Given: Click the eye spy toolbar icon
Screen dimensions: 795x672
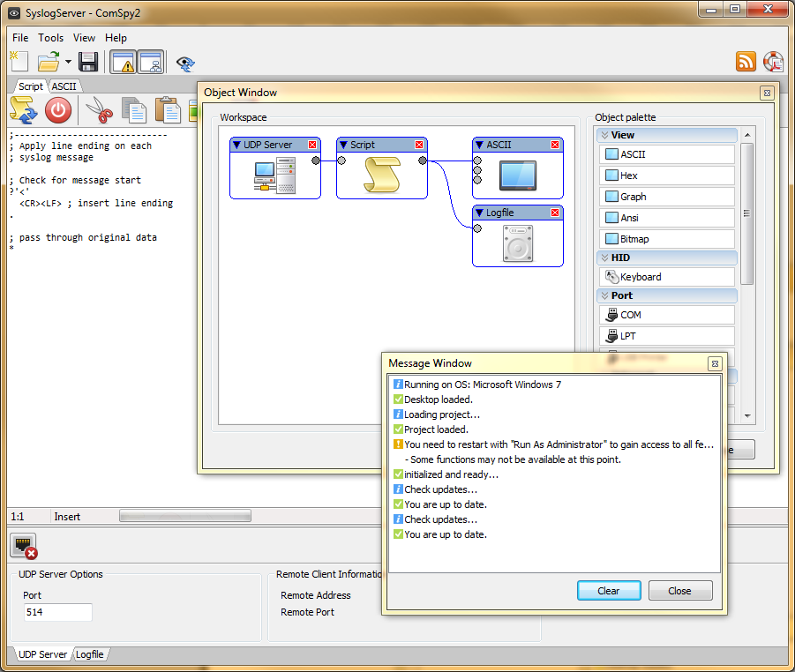Looking at the screenshot, I should [185, 63].
